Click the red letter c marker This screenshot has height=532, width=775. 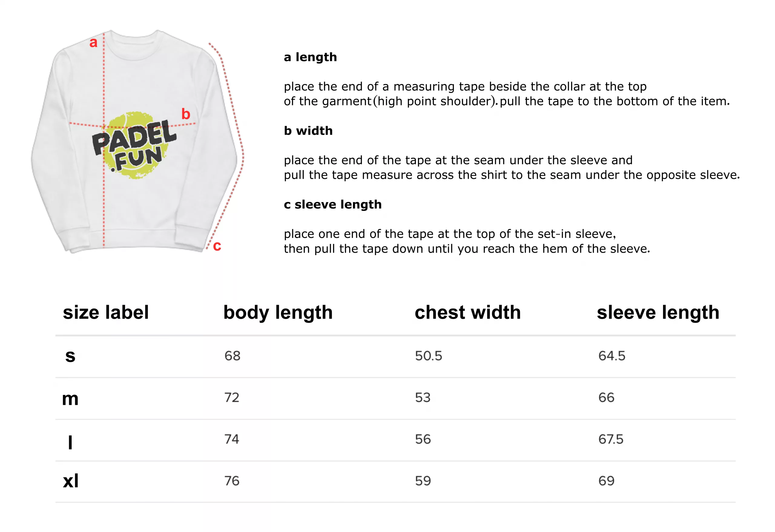coord(217,246)
